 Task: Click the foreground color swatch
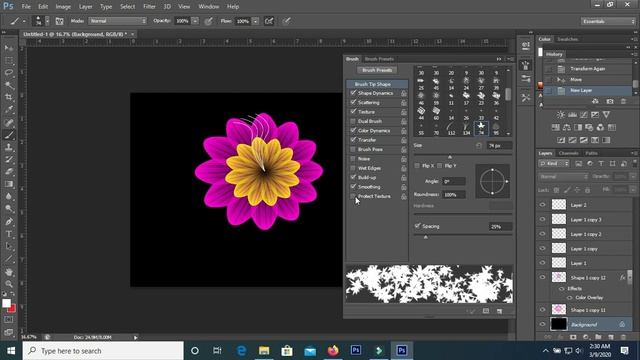pyautogui.click(x=6, y=303)
